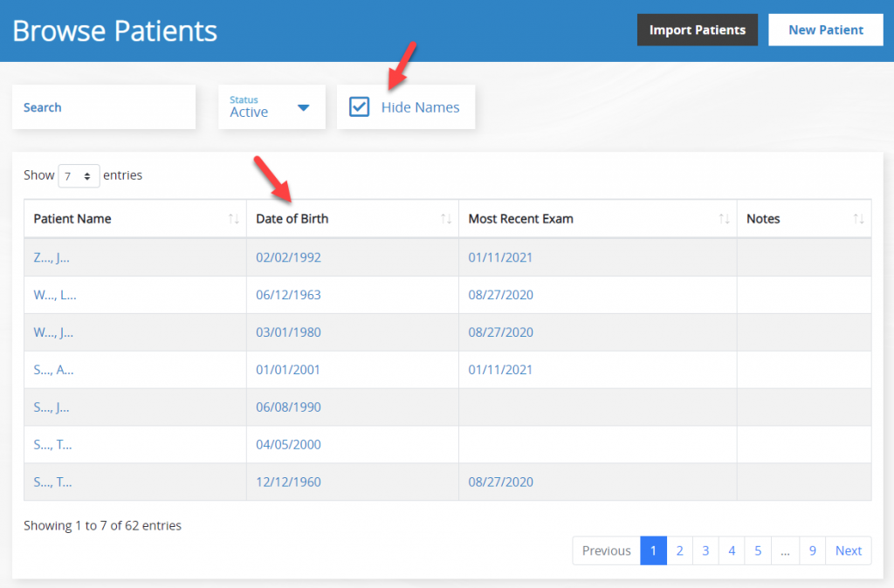
Task: Click exam date for patient Z..., J...
Action: click(x=500, y=257)
